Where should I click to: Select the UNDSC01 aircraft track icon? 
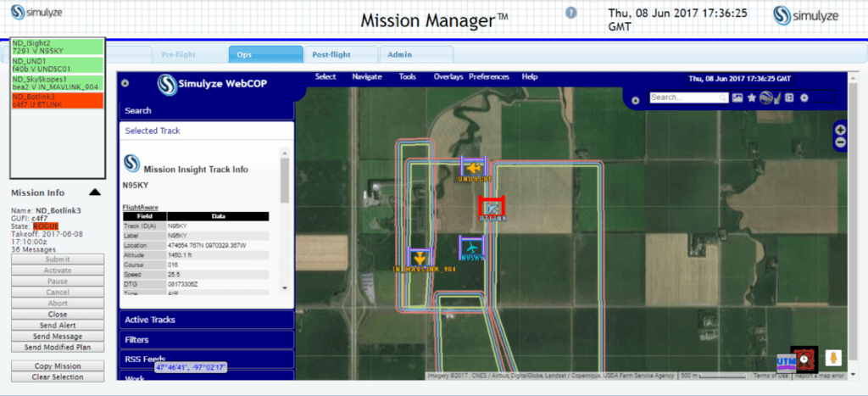(473, 167)
